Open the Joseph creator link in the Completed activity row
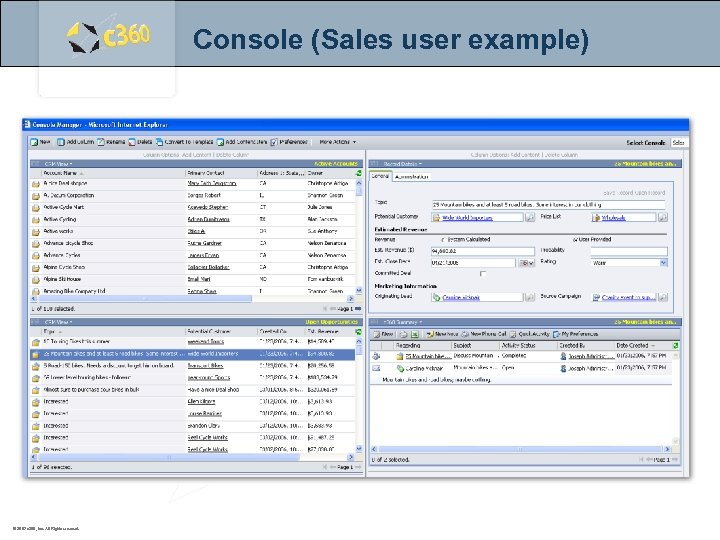The width and height of the screenshot is (720, 540). click(591, 356)
